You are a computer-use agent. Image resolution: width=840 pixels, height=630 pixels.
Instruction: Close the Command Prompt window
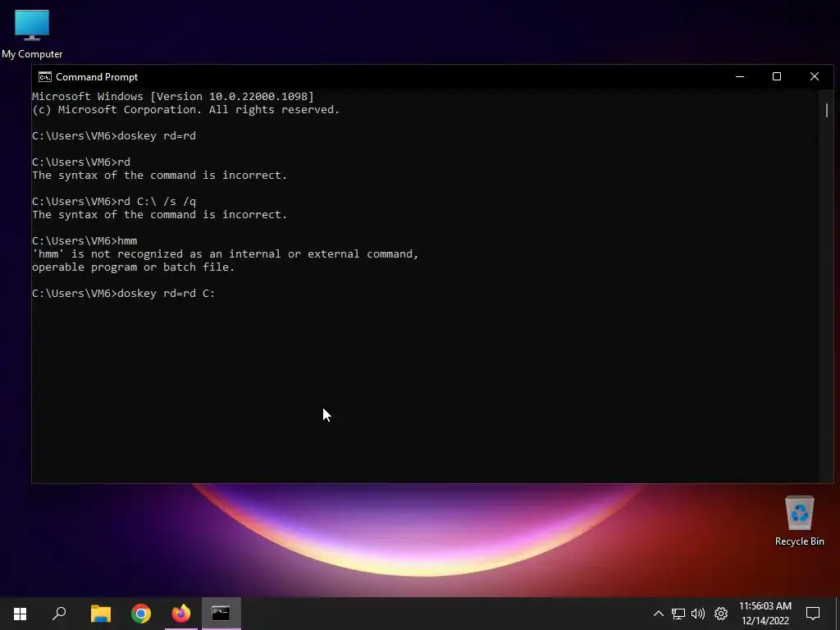coord(815,76)
